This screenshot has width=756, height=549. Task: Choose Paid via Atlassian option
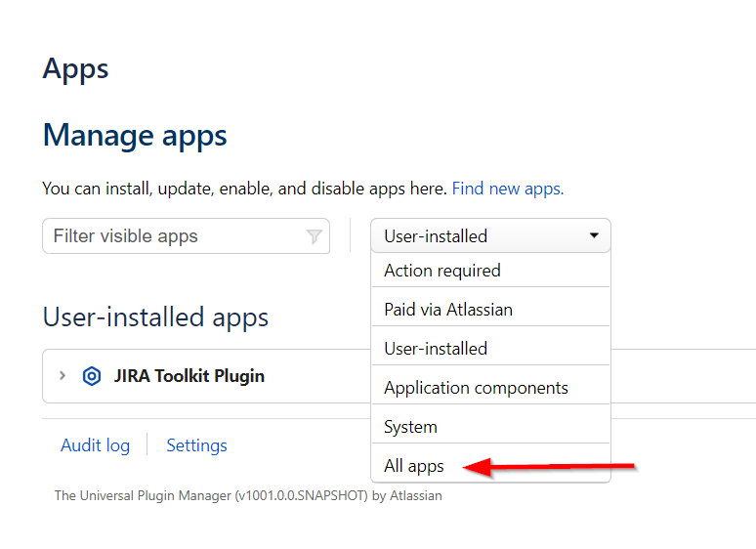tap(490, 310)
